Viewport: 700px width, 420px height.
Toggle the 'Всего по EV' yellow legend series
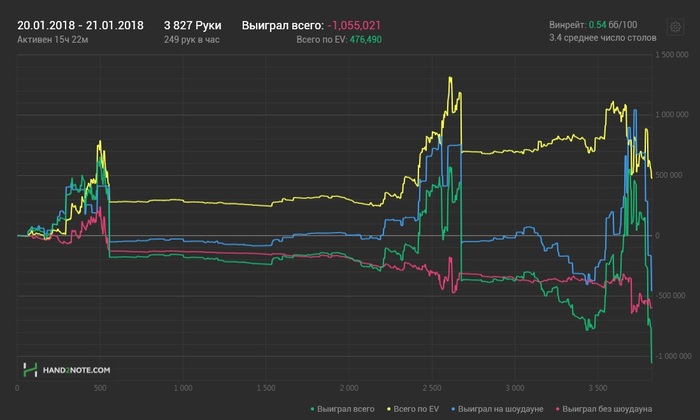(x=413, y=409)
